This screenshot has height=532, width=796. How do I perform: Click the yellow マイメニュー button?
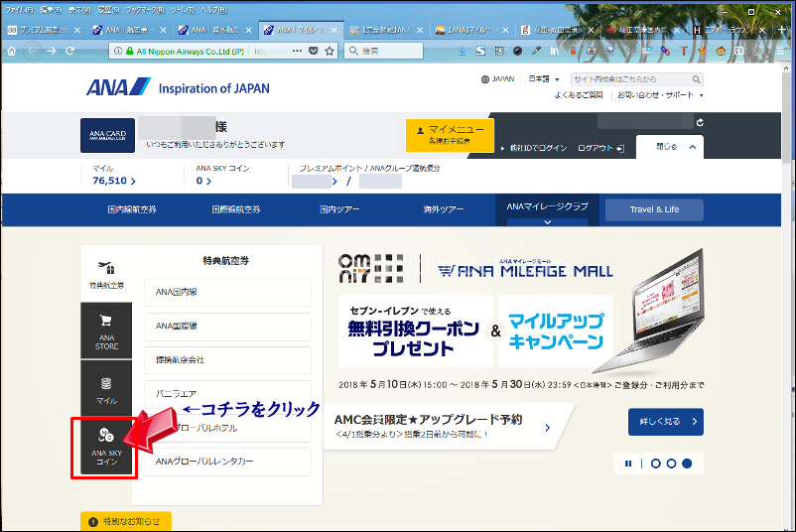coord(450,134)
